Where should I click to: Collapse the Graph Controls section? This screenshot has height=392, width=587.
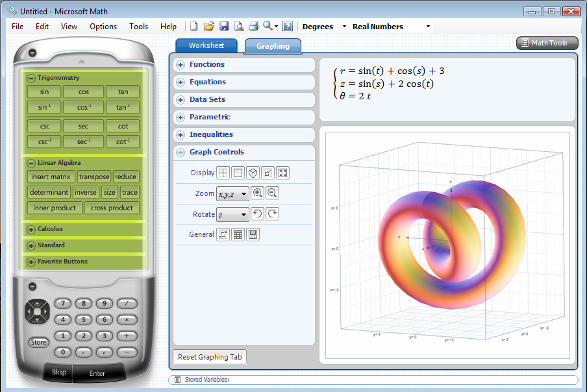(x=181, y=153)
